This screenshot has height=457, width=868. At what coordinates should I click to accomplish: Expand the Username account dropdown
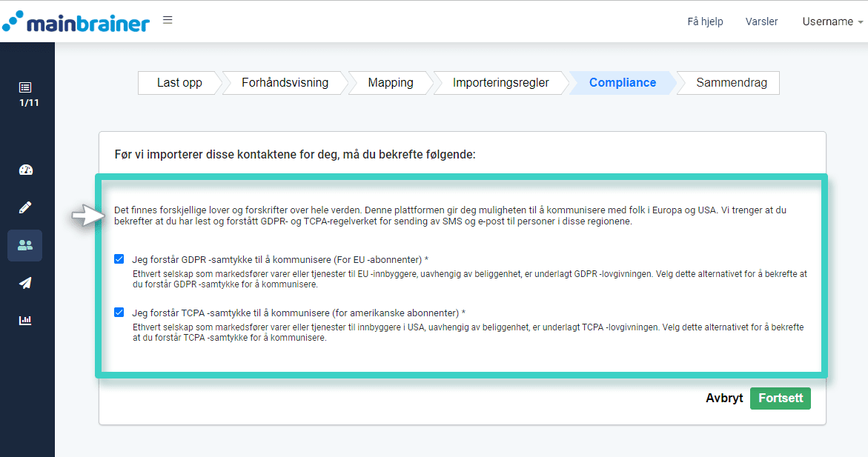829,21
